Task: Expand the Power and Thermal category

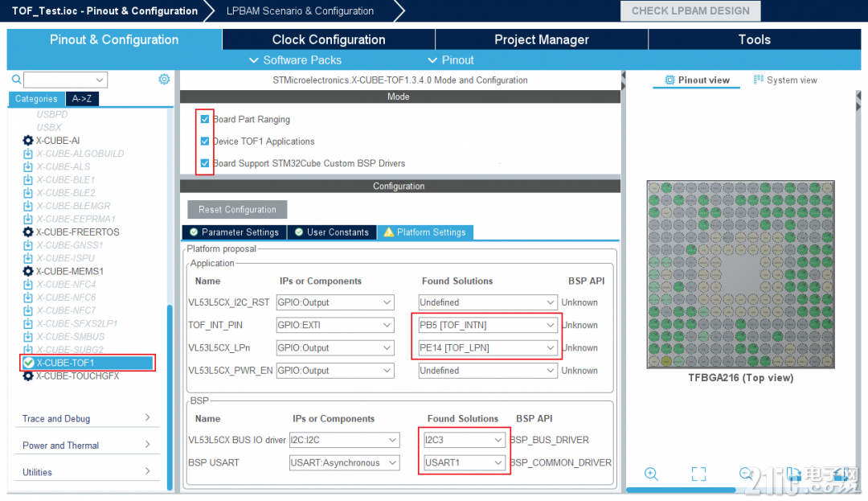Action: (x=87, y=445)
